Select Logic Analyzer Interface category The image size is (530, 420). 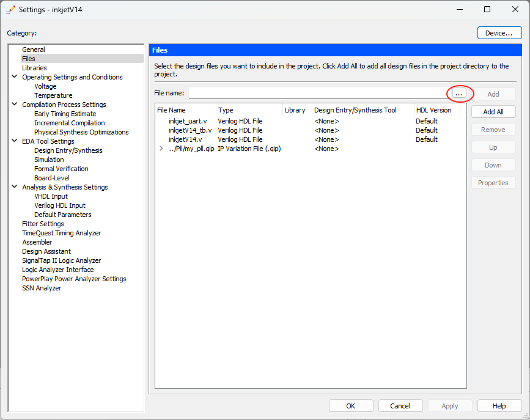click(58, 270)
